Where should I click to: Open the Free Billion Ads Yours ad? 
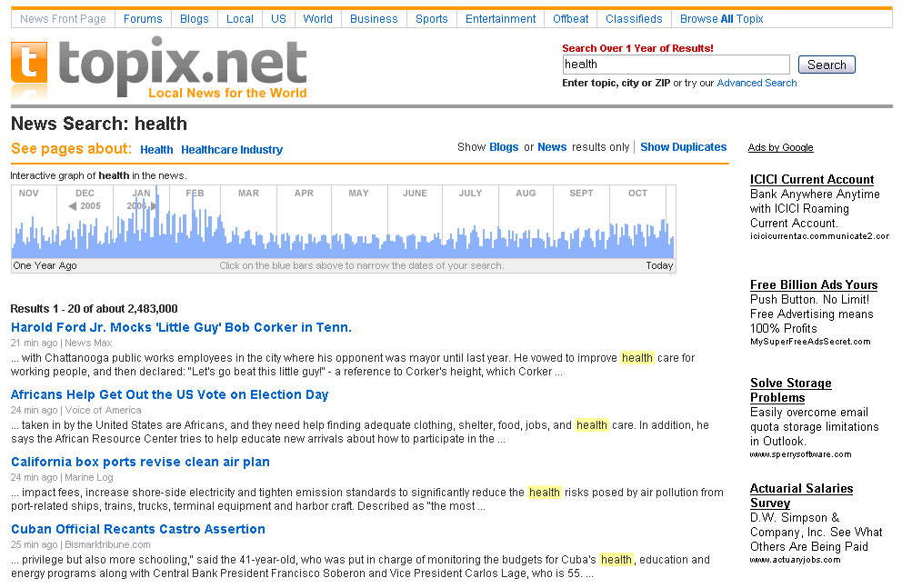(x=814, y=285)
